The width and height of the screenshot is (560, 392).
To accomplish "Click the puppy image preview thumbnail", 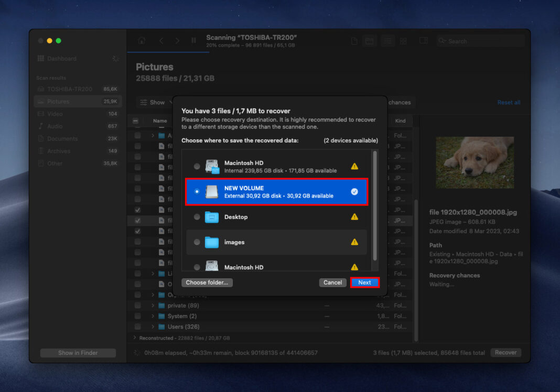I will [x=474, y=162].
